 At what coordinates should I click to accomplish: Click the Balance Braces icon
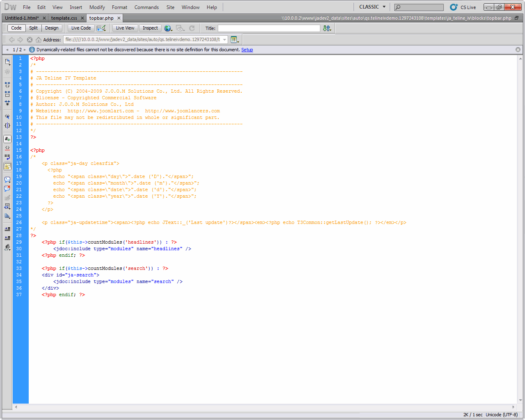point(7,126)
